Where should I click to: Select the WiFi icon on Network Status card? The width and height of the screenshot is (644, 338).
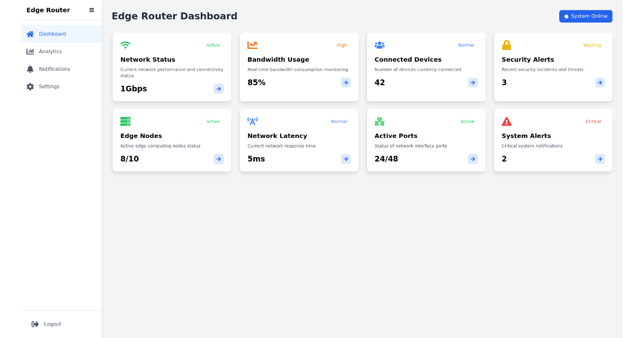[x=125, y=45]
